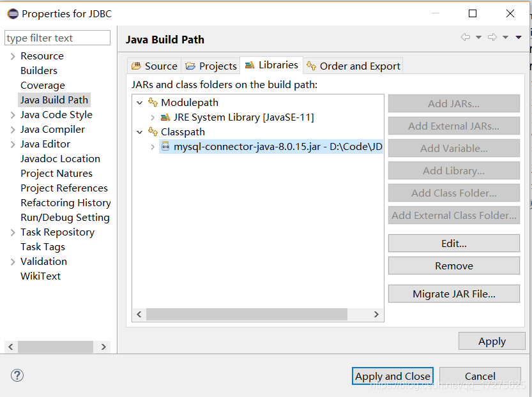The height and width of the screenshot is (397, 532).
Task: Click the Classpath node icon
Action: click(153, 131)
